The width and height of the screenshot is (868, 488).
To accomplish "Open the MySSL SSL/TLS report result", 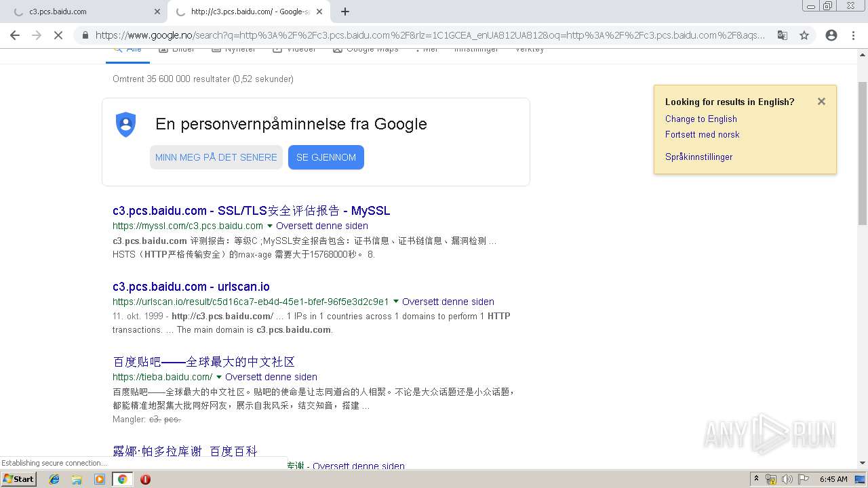I will click(252, 211).
